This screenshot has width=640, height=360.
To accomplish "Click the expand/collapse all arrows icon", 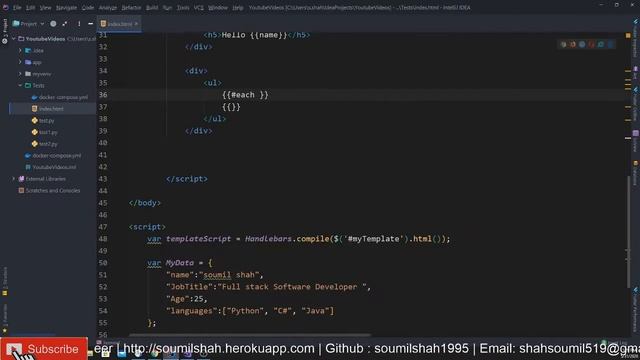I will tap(65, 24).
